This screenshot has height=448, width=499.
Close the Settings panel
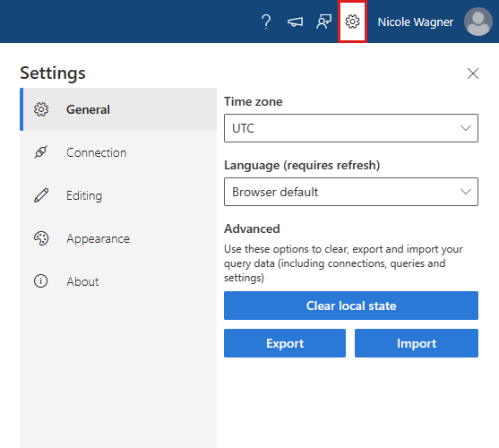(473, 73)
